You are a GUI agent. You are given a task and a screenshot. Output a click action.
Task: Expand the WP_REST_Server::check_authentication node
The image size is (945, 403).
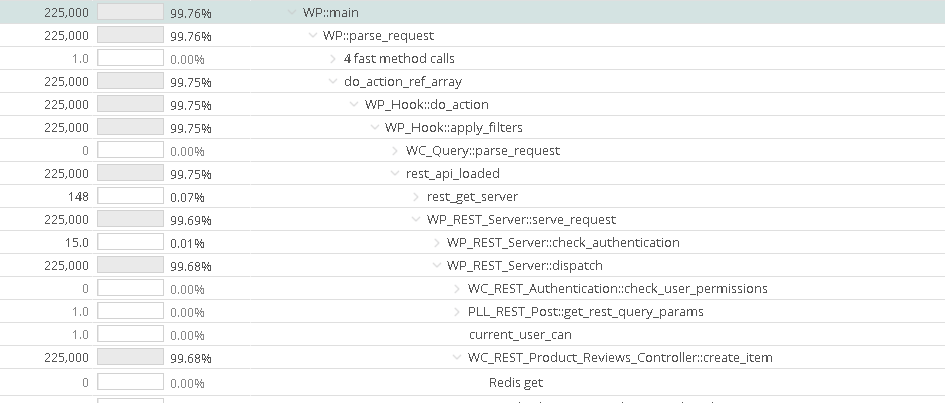(x=437, y=243)
